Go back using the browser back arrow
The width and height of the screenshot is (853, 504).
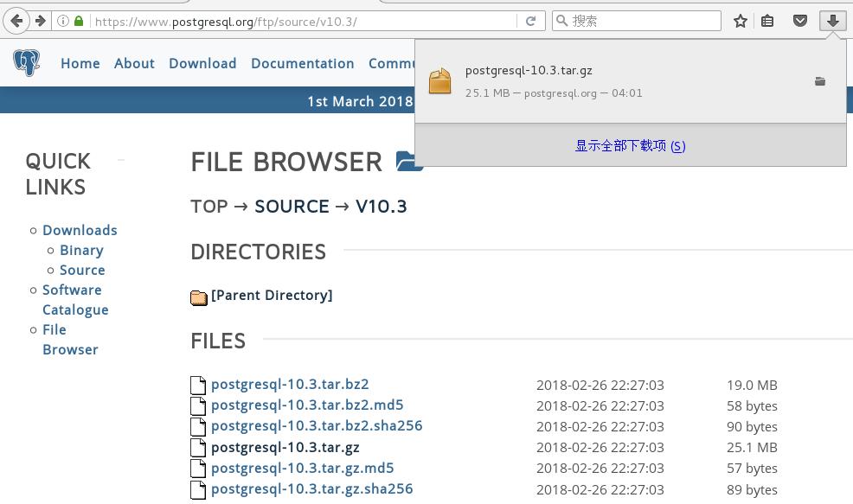click(16, 22)
